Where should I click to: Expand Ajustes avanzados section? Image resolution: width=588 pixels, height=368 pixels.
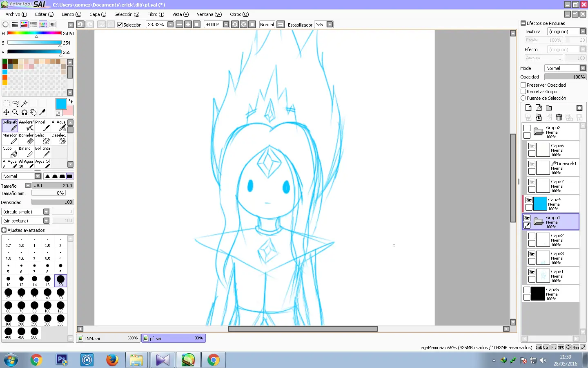[x=4, y=230]
